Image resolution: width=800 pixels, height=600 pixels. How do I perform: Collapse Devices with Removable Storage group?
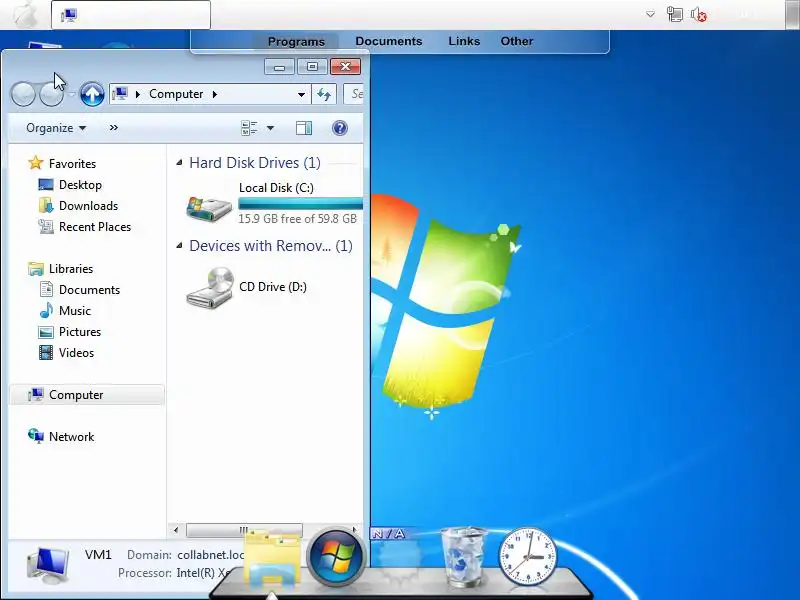pyautogui.click(x=179, y=246)
